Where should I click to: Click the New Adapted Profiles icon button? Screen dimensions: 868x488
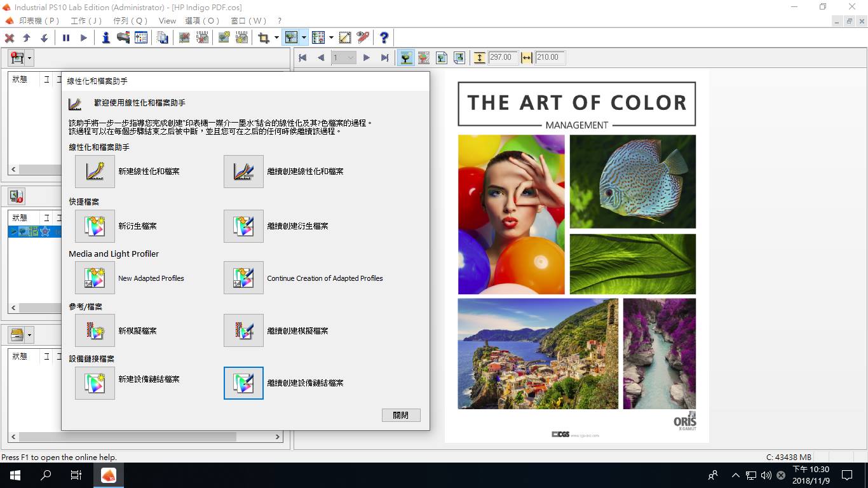[95, 278]
